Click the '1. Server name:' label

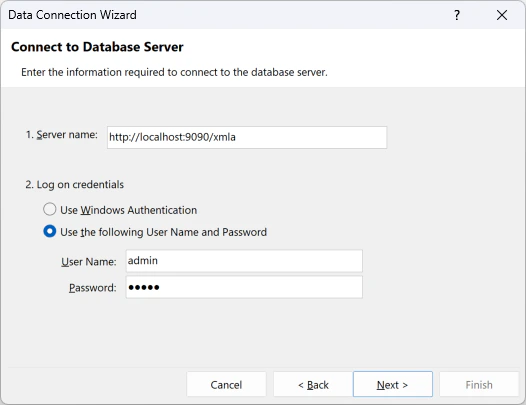[x=62, y=135]
